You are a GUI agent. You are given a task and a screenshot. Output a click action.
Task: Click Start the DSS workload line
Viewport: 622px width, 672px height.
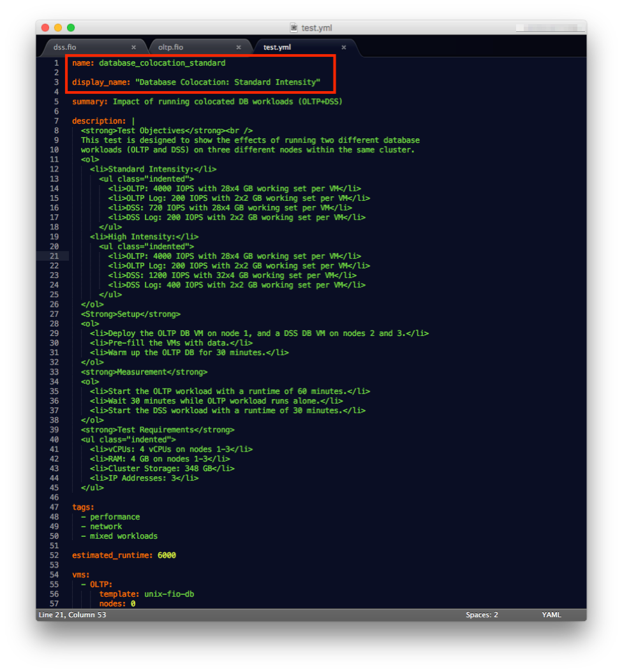tap(228, 411)
